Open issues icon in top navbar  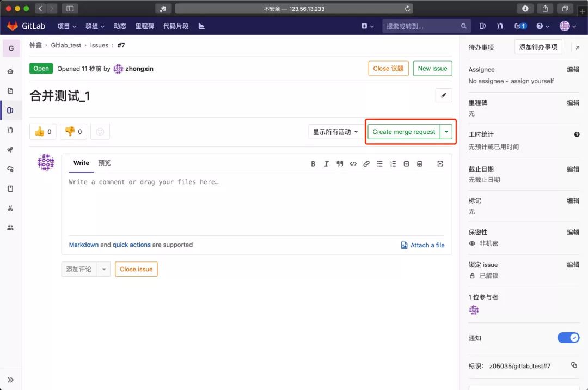(x=482, y=26)
